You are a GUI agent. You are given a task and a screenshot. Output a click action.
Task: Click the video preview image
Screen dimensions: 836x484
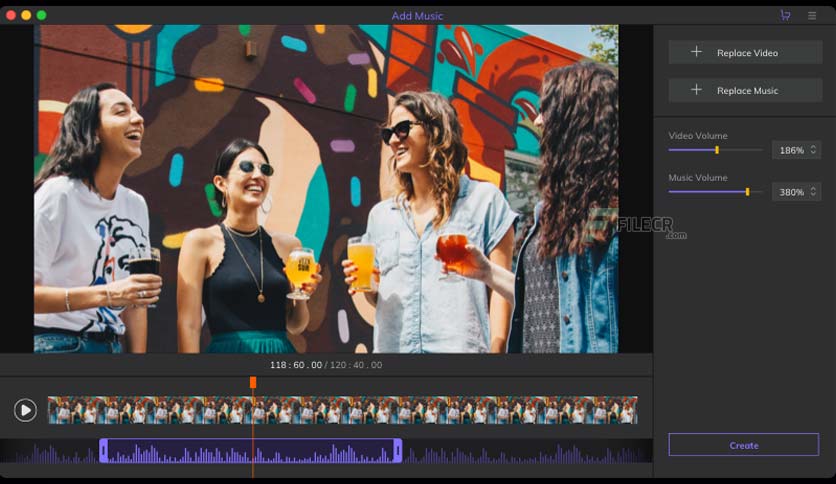coord(326,189)
